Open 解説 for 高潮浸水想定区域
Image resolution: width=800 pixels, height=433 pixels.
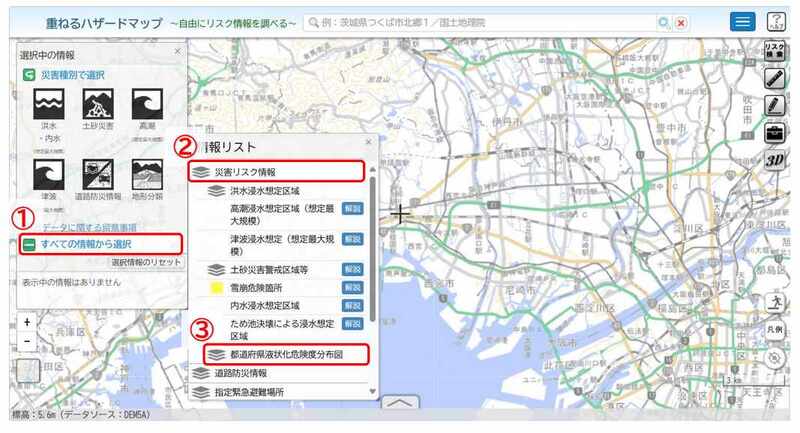(353, 209)
